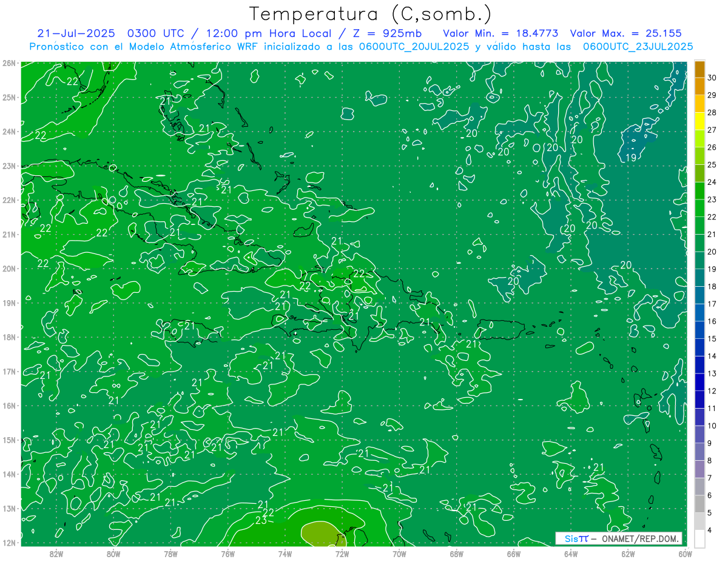Click the 'Valor Max. = 25.155' value

(x=626, y=33)
